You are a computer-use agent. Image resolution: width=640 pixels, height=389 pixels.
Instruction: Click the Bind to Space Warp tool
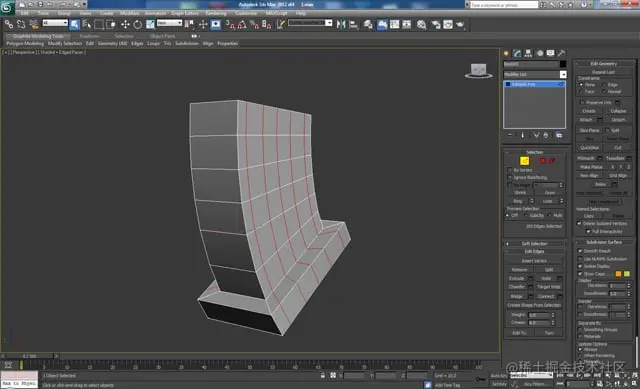[x=34, y=24]
